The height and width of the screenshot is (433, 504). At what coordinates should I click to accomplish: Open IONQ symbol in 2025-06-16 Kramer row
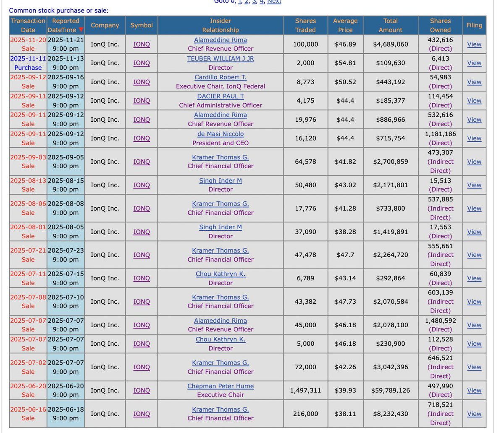click(142, 414)
